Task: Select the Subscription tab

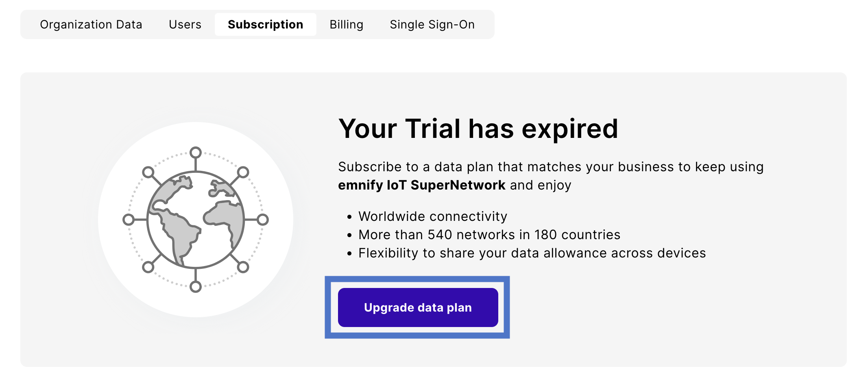Action: [x=265, y=24]
